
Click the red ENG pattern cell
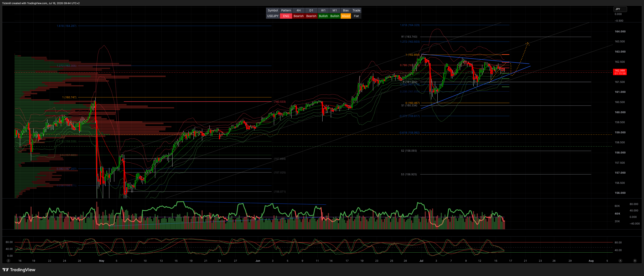(x=286, y=16)
